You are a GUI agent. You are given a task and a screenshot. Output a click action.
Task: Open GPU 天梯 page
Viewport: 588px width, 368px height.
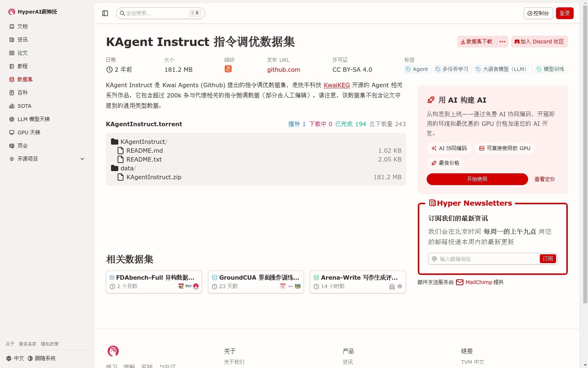click(29, 132)
